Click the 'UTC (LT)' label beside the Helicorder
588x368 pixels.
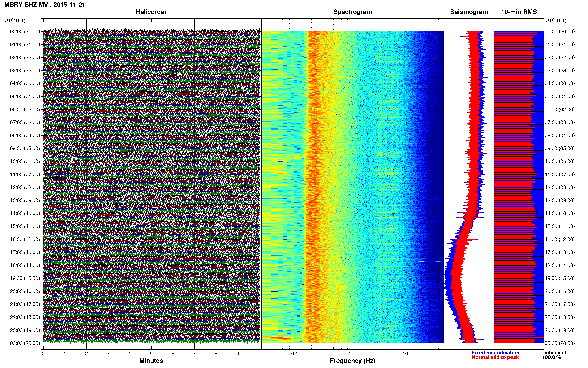[x=15, y=20]
